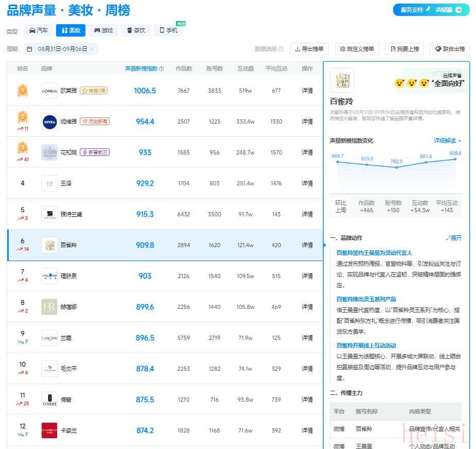The height and width of the screenshot is (449, 476).
Task: Select the 汽车 category tab
Action: (39, 30)
